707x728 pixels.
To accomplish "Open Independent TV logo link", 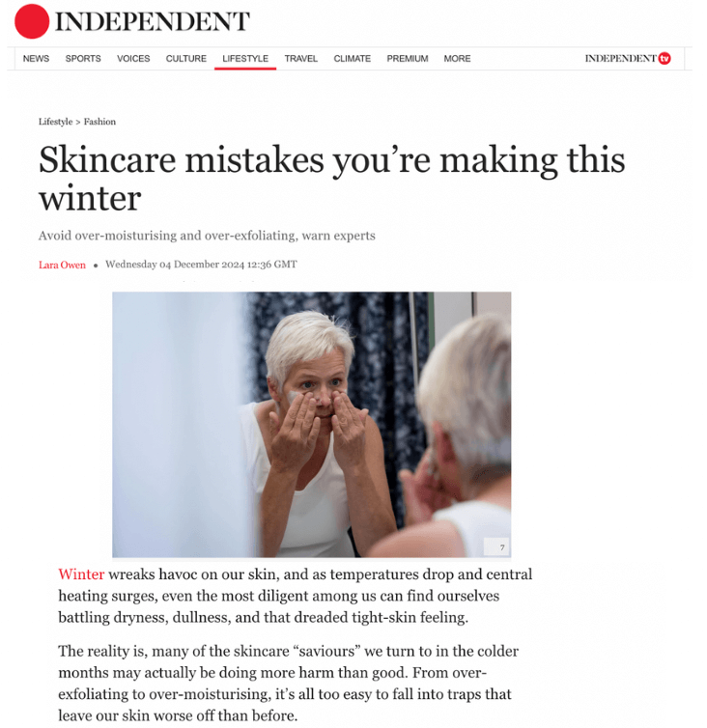I will [628, 59].
